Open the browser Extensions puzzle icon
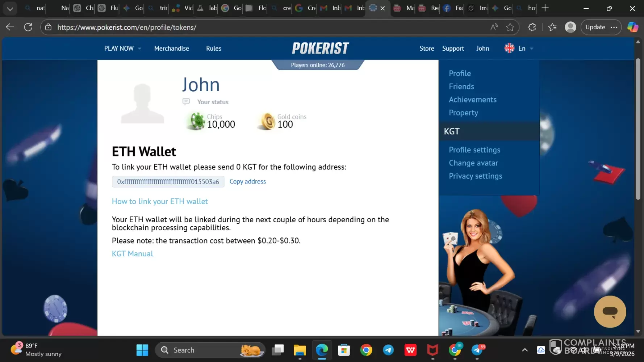This screenshot has width=644, height=362. point(532,27)
